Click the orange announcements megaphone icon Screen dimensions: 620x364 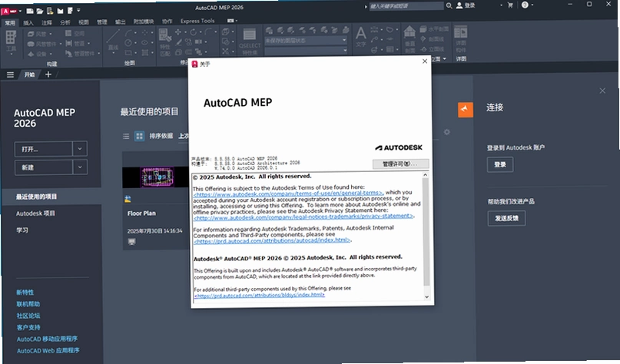pyautogui.click(x=466, y=110)
